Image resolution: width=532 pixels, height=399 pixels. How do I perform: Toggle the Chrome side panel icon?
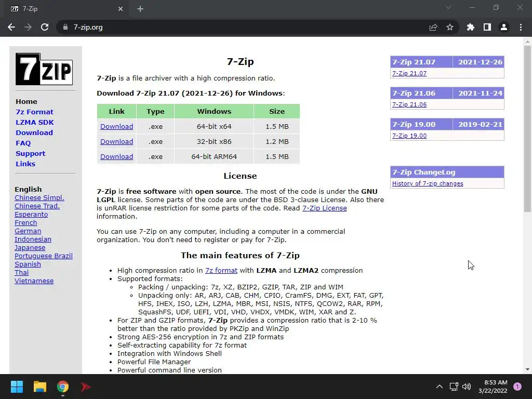487,27
